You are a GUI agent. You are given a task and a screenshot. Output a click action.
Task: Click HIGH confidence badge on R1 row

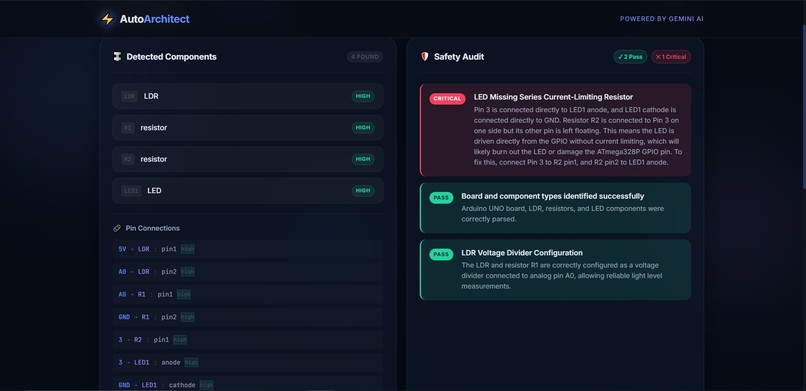click(363, 127)
